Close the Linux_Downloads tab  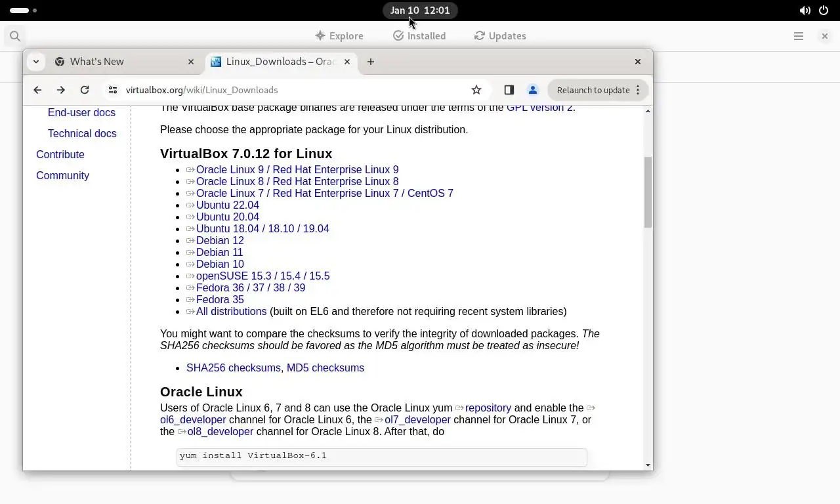tap(347, 62)
